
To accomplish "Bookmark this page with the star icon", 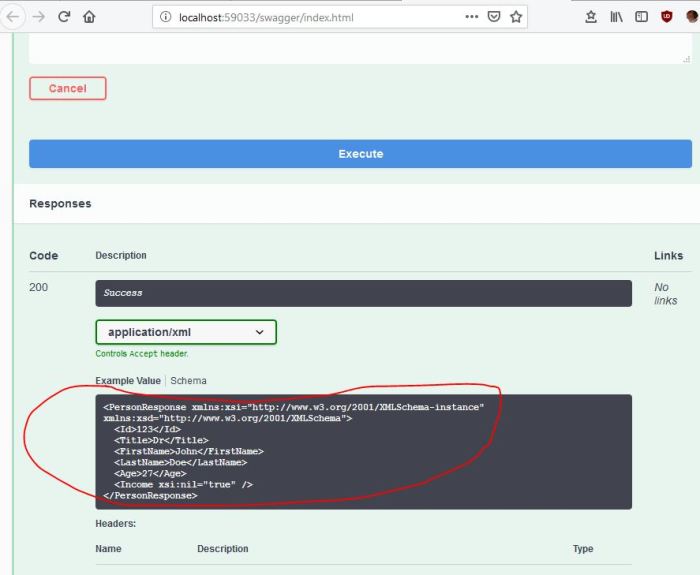I will click(x=516, y=17).
